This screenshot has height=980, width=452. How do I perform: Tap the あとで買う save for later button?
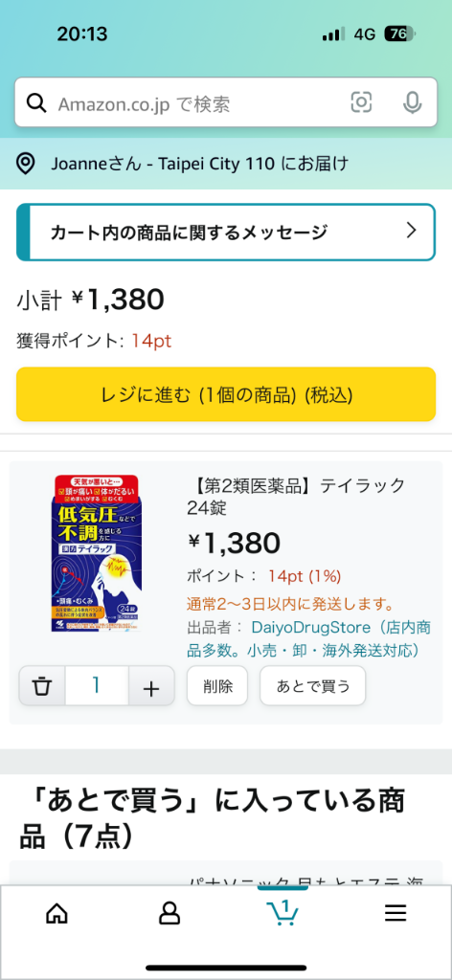pyautogui.click(x=312, y=685)
